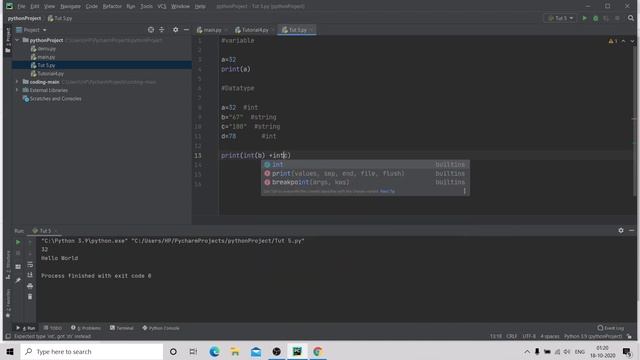This screenshot has width=640, height=360.
Task: Open the Terminal tool window tab
Action: (x=121, y=328)
